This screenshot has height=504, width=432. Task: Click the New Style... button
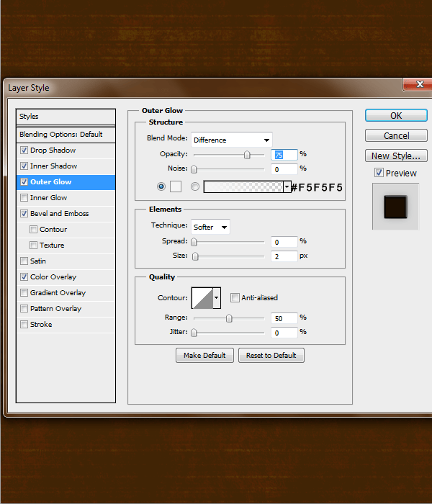(396, 156)
